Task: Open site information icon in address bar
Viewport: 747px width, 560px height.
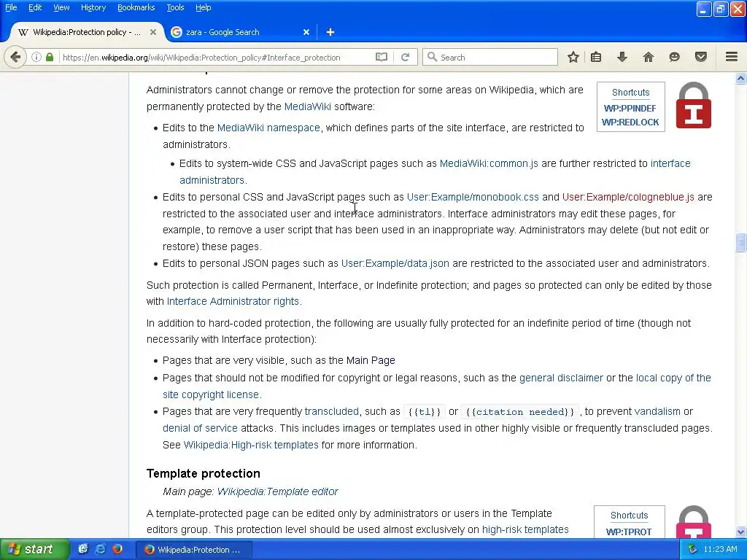Action: tap(36, 57)
